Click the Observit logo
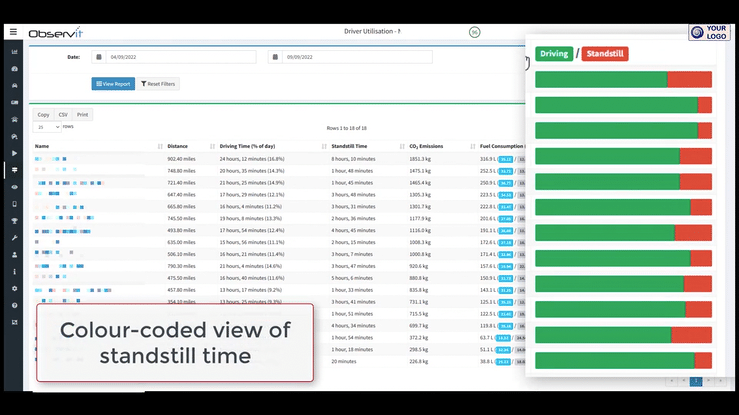The width and height of the screenshot is (739, 415). coord(56,33)
